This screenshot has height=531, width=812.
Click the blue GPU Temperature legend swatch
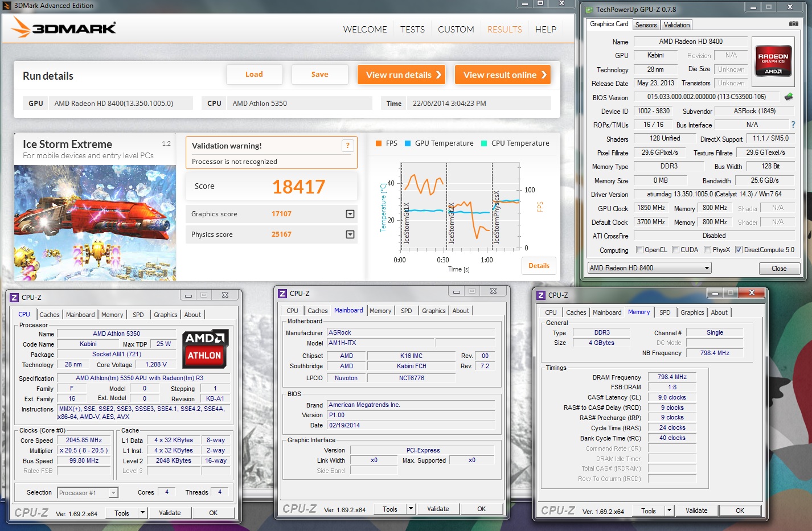point(408,143)
